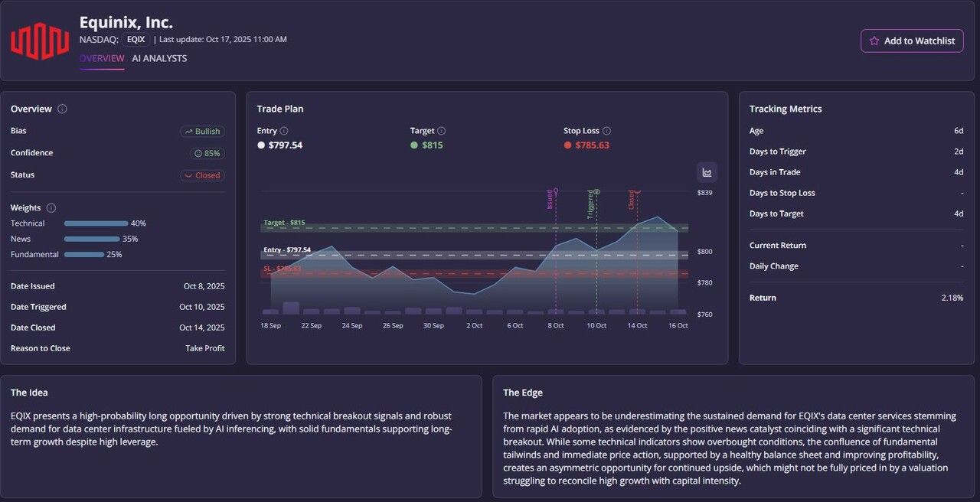Viewport: 980px width, 502px height.
Task: Click the info icon beside Entry
Action: click(x=284, y=131)
